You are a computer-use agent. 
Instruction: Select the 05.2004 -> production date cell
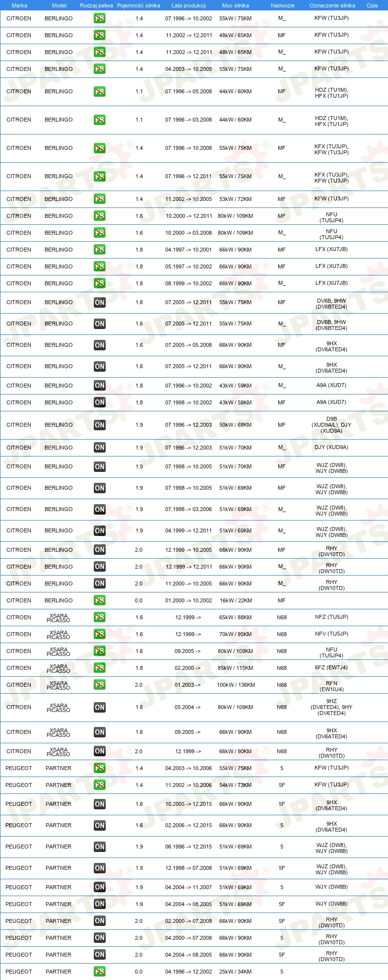(x=188, y=707)
